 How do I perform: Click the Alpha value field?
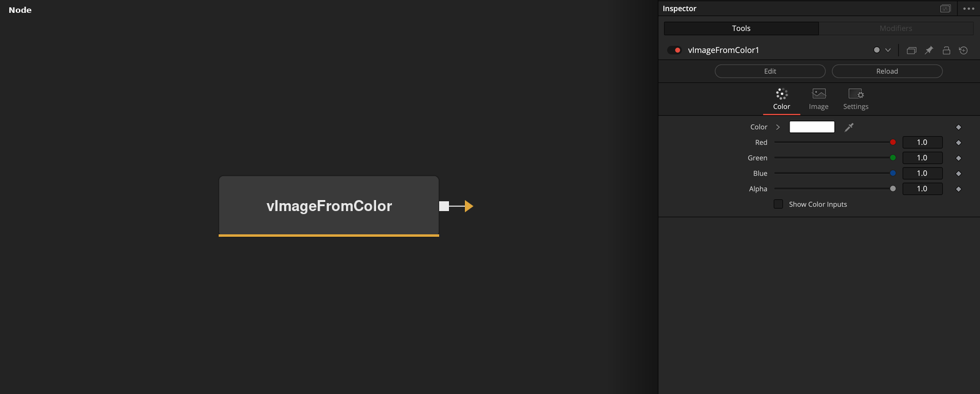922,189
